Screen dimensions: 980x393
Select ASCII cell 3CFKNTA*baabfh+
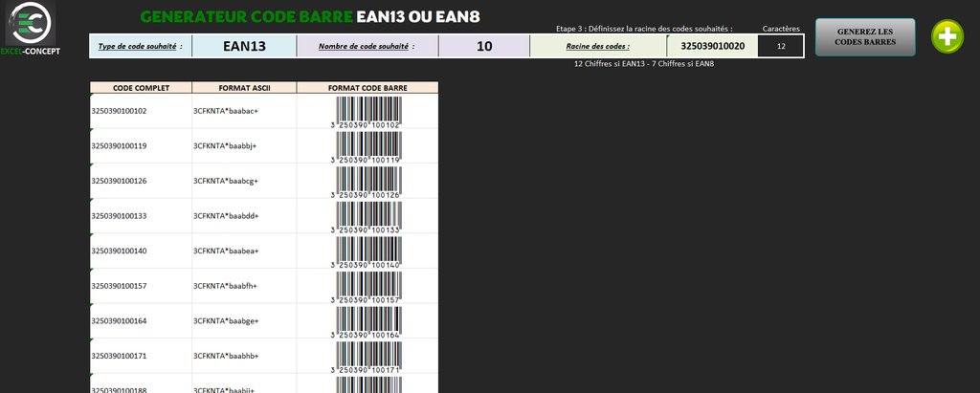click(x=244, y=286)
